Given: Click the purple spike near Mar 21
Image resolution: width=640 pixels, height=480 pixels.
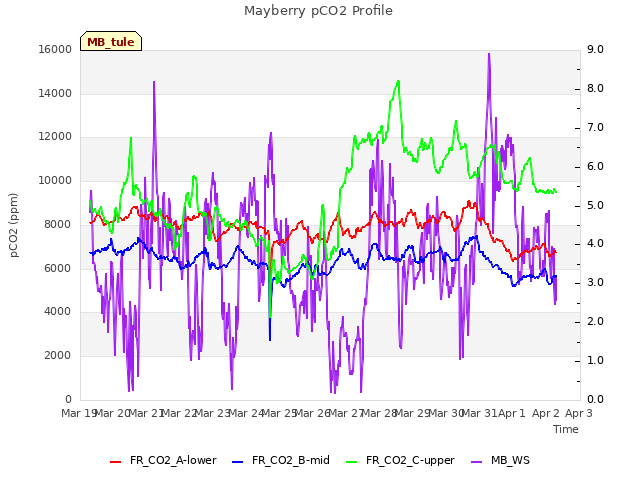Looking at the screenshot, I should pyautogui.click(x=154, y=82).
